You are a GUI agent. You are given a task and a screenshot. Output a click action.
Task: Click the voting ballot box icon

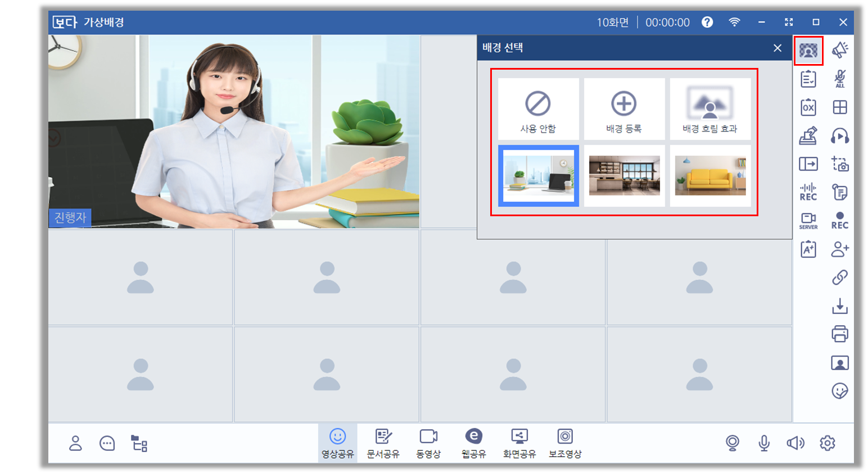point(808,136)
